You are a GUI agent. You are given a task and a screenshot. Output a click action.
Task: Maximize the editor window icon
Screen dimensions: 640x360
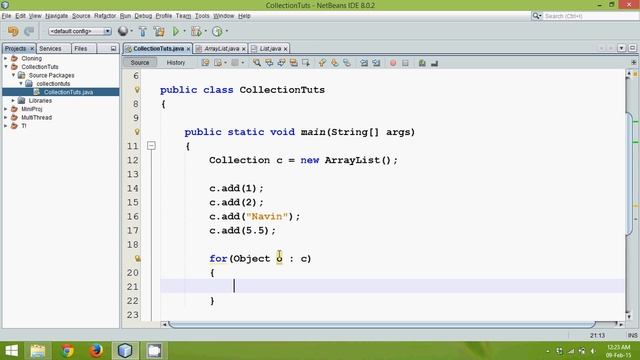pos(632,48)
